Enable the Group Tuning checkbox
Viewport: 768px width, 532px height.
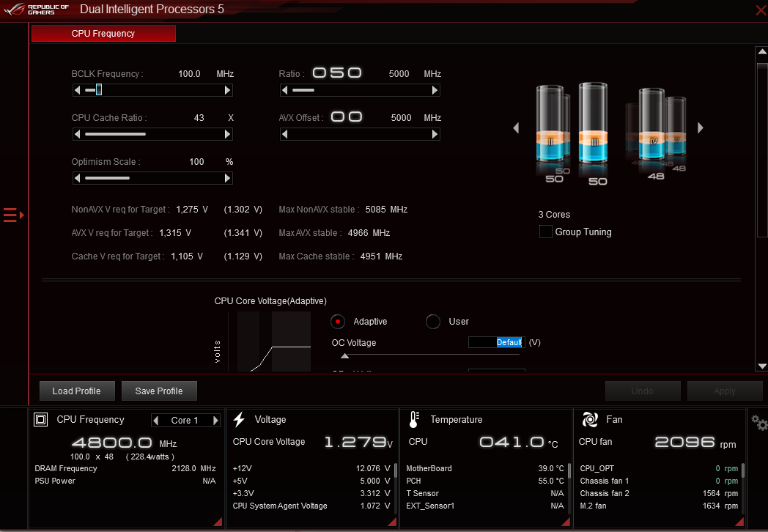tap(546, 232)
